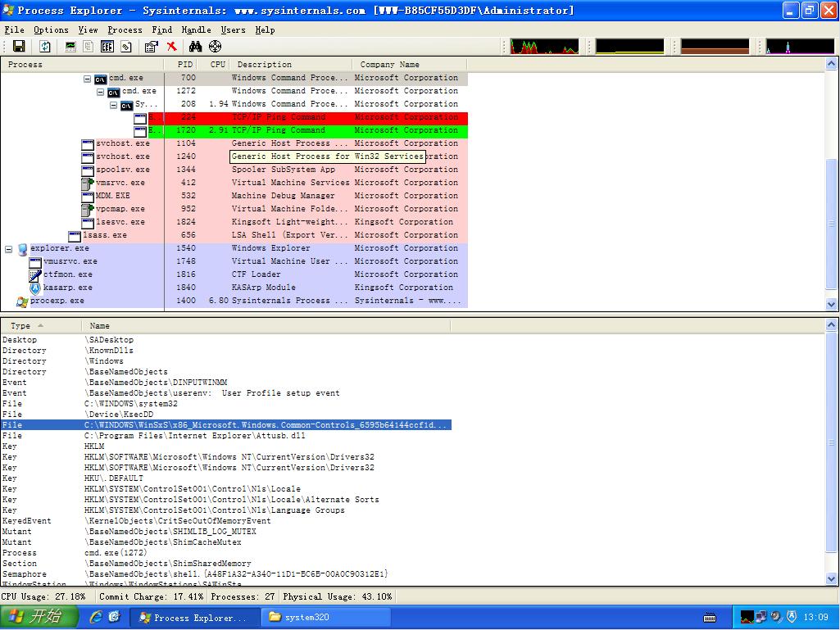The height and width of the screenshot is (630, 840).
Task: Open the System Information graph icon
Action: [70, 47]
